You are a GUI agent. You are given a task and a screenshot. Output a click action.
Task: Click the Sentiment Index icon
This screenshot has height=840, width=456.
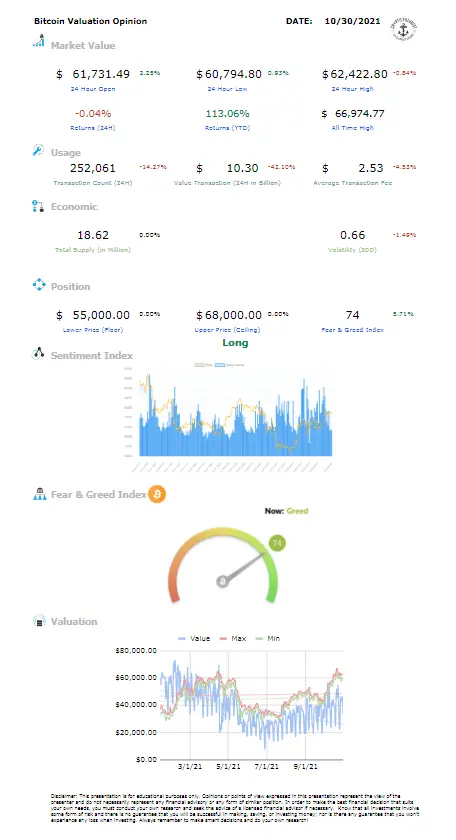point(38,354)
